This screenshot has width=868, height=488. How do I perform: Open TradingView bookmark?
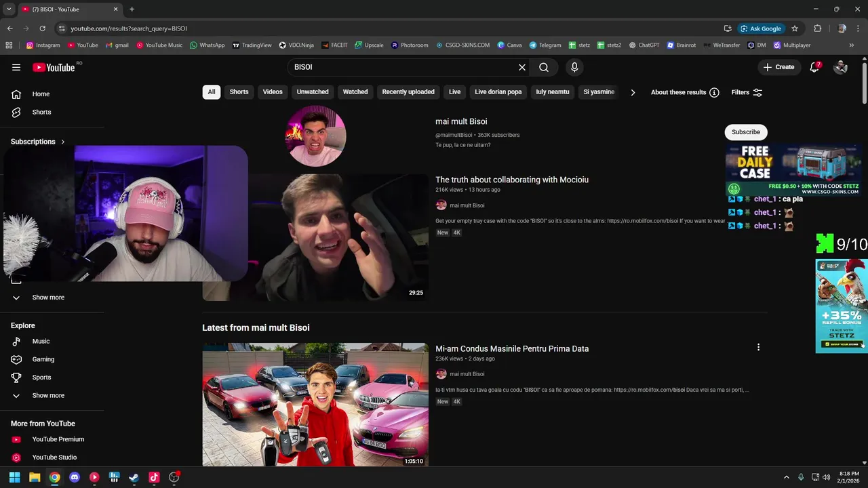point(252,45)
